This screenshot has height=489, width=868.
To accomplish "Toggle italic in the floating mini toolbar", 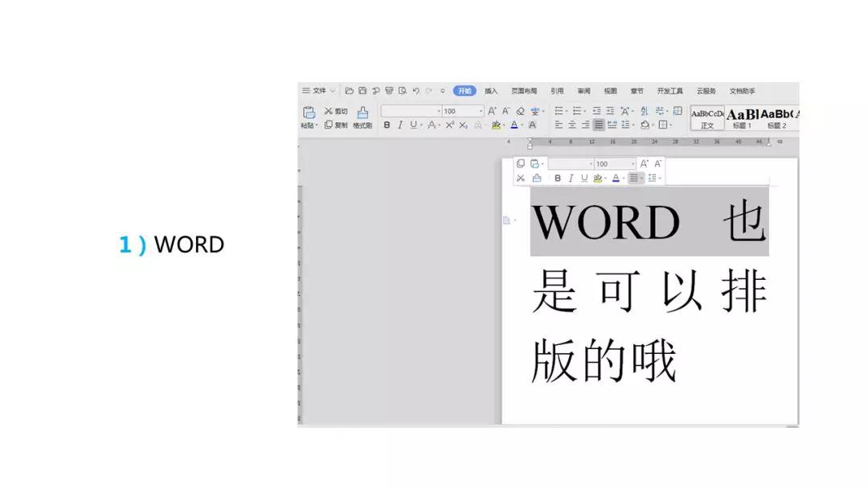I will (571, 178).
